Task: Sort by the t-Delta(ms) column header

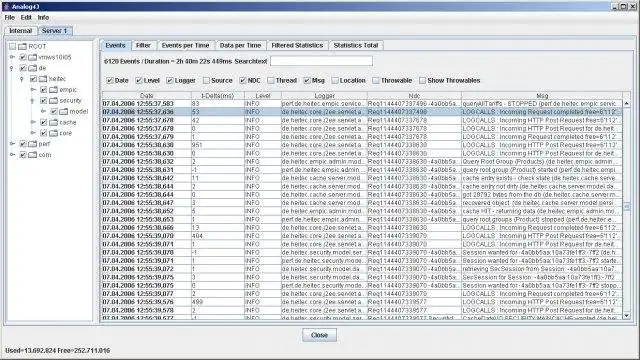Action: pos(218,96)
